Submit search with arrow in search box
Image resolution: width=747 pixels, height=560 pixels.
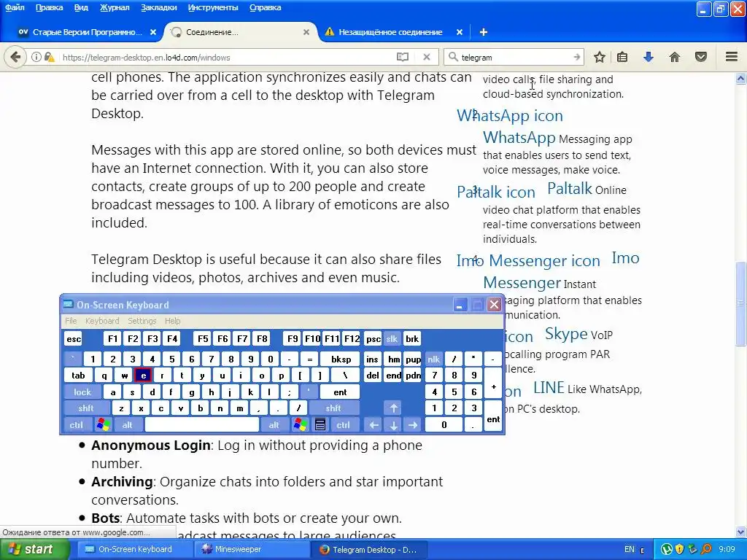click(576, 57)
